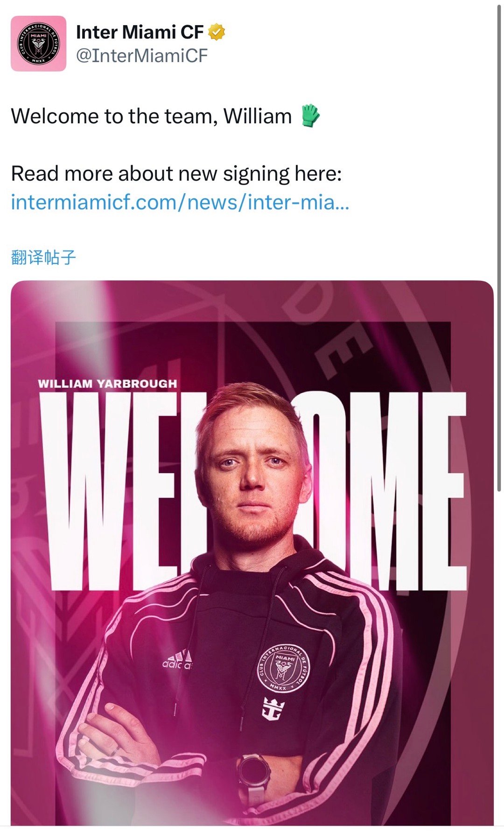504x832 pixels.
Task: Click the "Welcome to the team, William" text
Action: pyautogui.click(x=151, y=116)
